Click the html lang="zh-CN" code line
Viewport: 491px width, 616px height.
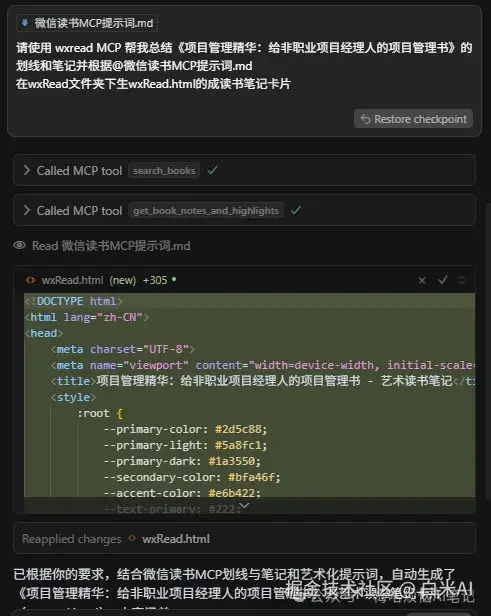[87, 317]
